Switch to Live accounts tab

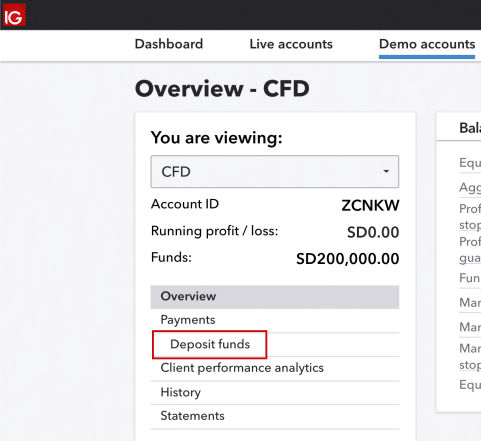pos(291,44)
